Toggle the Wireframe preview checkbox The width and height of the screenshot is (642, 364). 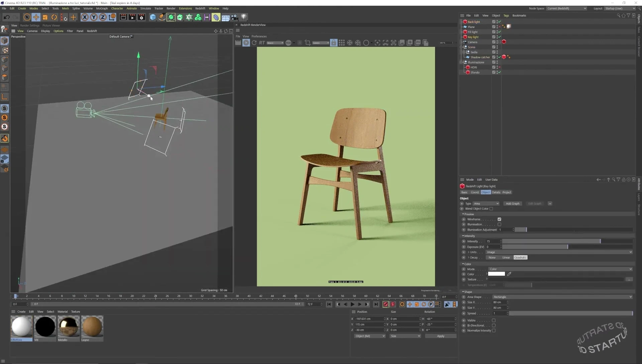[x=499, y=219]
